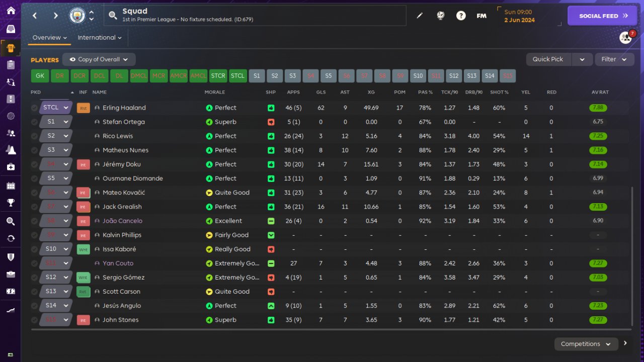Open the Overview tab menu
The width and height of the screenshot is (644, 362).
[50, 38]
